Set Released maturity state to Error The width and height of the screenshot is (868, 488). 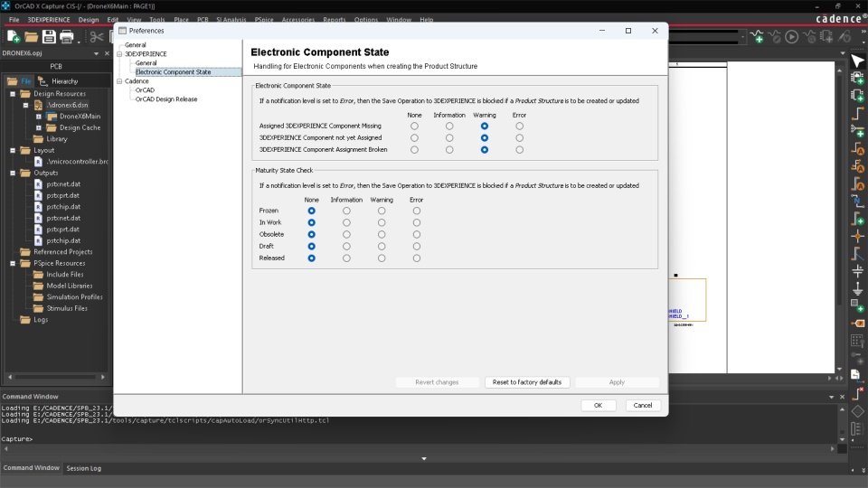416,258
